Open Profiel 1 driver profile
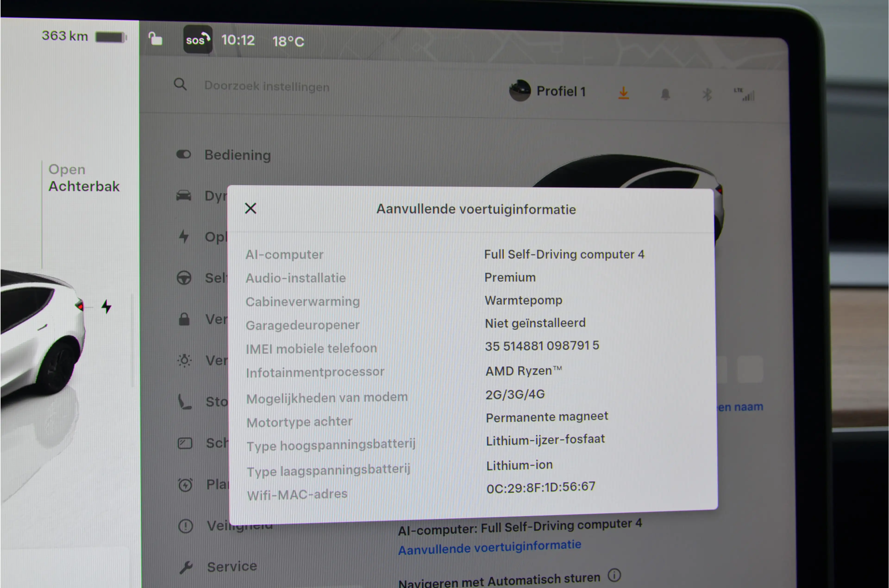Viewport: 889px width, 588px height. pyautogui.click(x=547, y=91)
